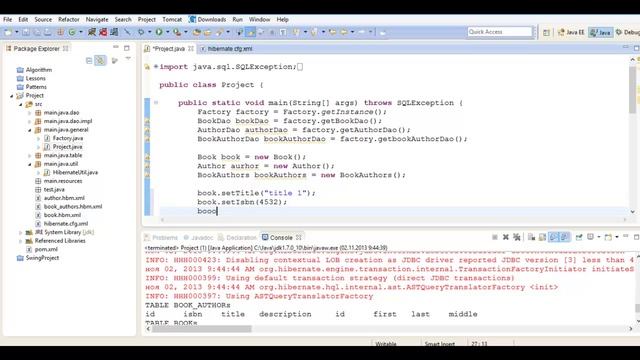
Task: Expand Referenced Libraries node
Action: 20,241
